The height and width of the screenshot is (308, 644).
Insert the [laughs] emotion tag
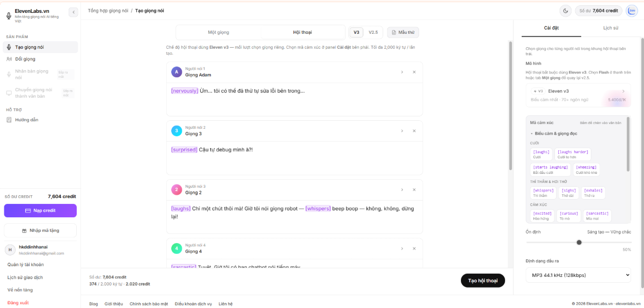[x=541, y=155]
